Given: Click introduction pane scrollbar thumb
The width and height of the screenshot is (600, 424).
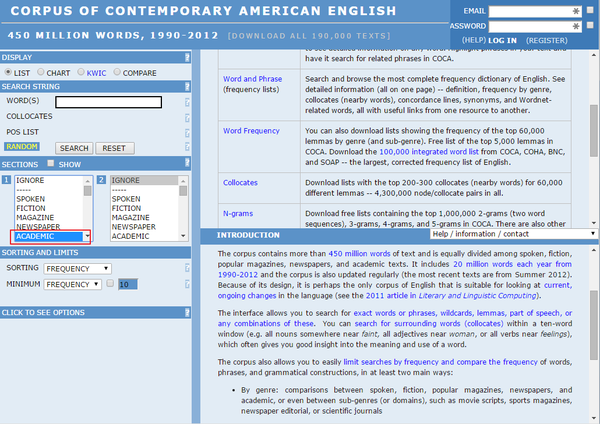Looking at the screenshot, I should click(593, 325).
